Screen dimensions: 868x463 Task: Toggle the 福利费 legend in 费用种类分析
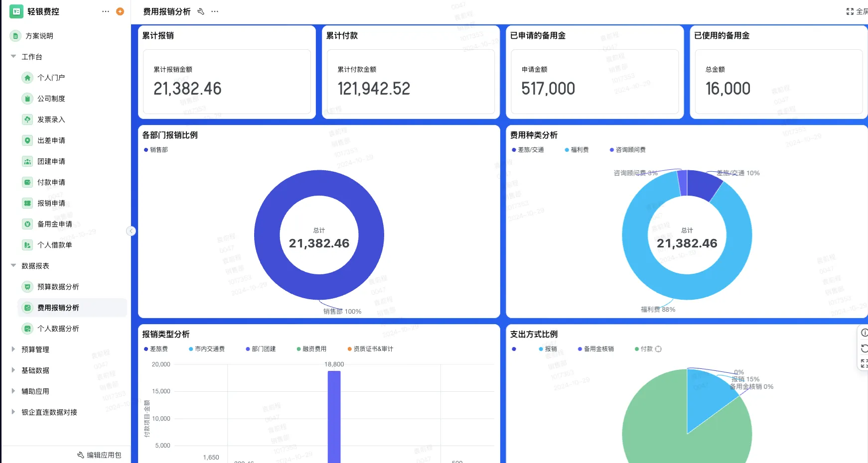coord(577,150)
